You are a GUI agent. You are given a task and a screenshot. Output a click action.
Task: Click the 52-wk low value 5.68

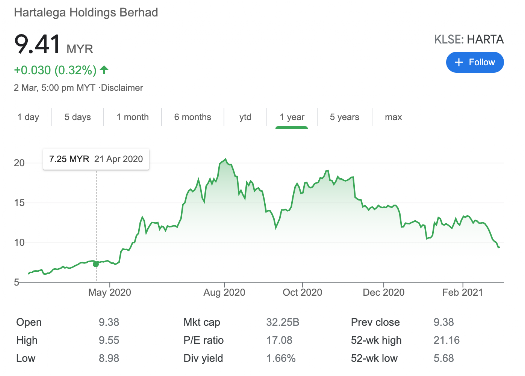coord(444,358)
